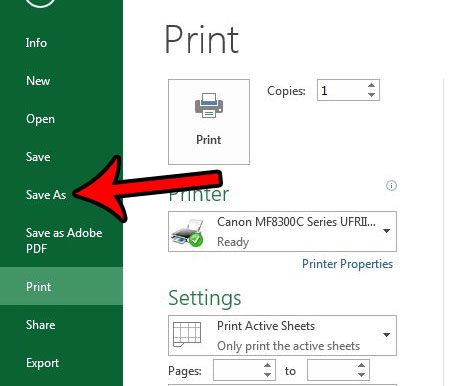Select Save As in the sidebar
The image size is (455, 386).
pyautogui.click(x=46, y=195)
